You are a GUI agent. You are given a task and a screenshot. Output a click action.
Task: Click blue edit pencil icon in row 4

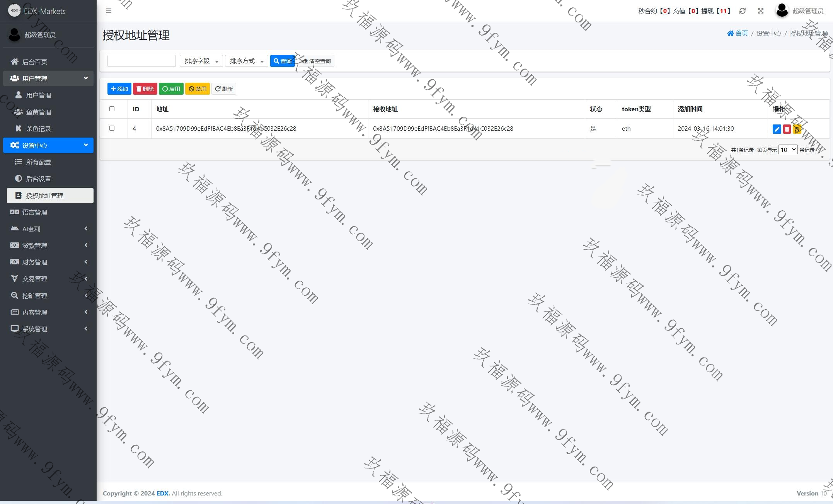(777, 129)
